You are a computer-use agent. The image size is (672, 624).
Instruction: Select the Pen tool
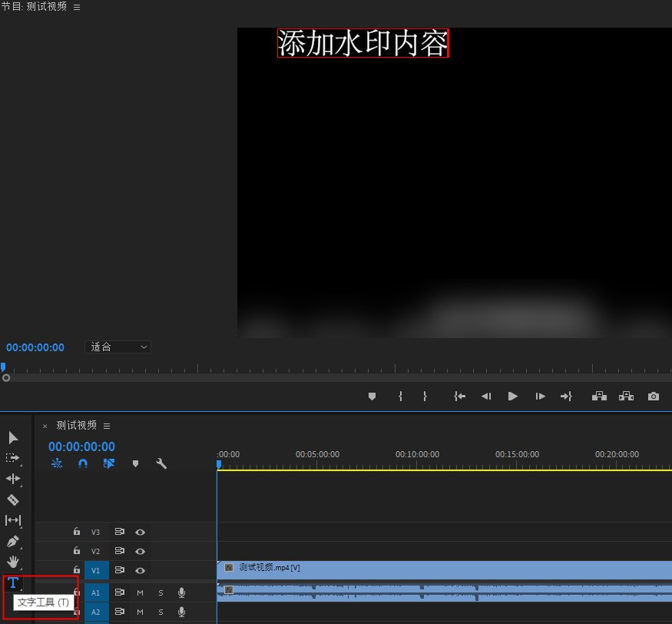click(x=13, y=541)
